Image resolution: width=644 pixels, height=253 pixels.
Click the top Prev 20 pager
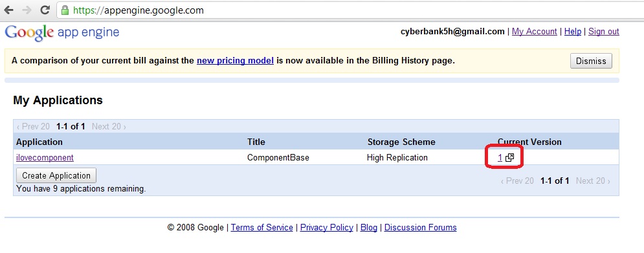click(33, 127)
